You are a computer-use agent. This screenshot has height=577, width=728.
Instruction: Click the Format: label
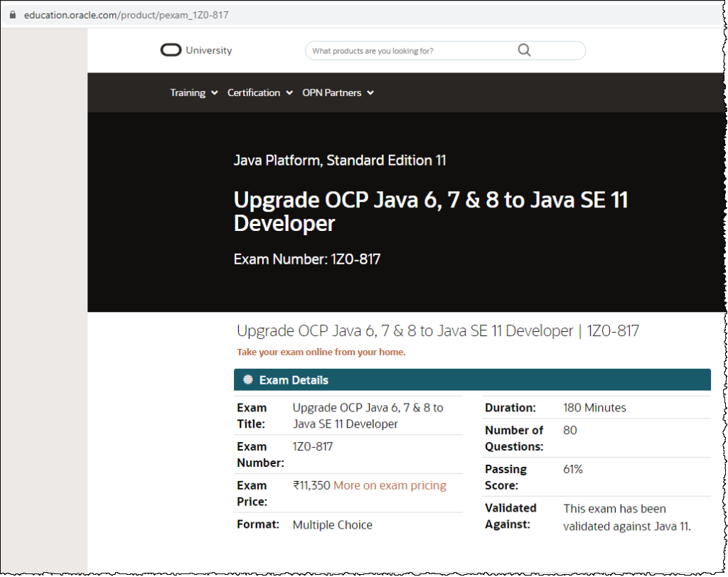click(x=257, y=524)
